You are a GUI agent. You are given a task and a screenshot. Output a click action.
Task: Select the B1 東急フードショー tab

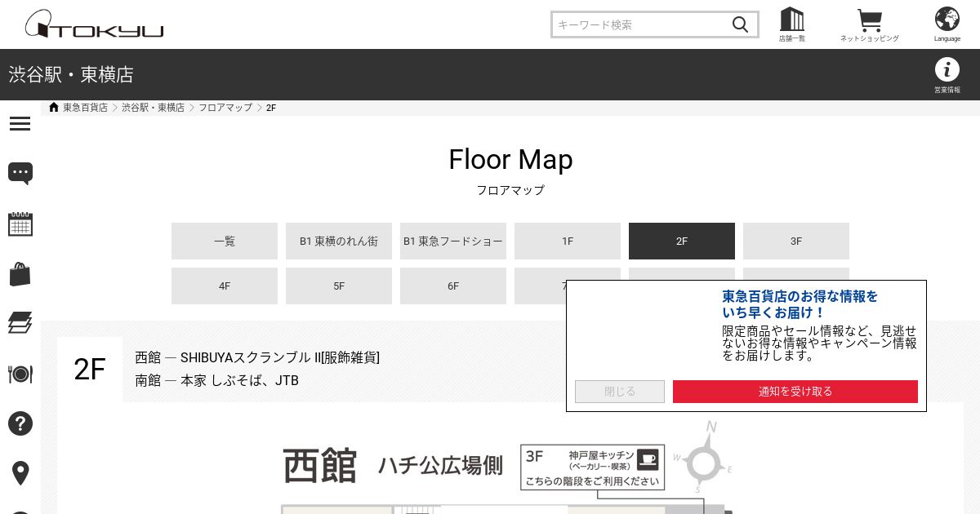[x=453, y=241]
